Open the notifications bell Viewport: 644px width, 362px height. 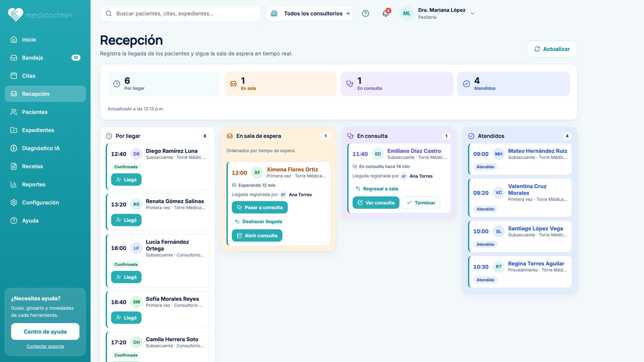pyautogui.click(x=386, y=13)
